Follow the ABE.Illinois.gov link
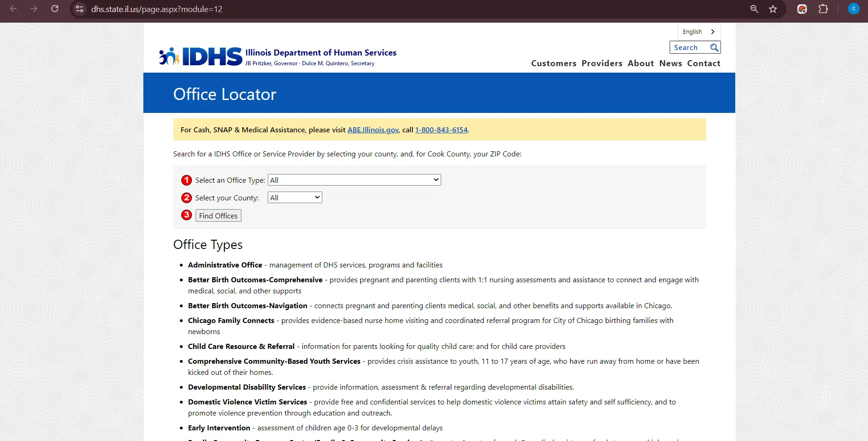The image size is (868, 441). pos(373,130)
